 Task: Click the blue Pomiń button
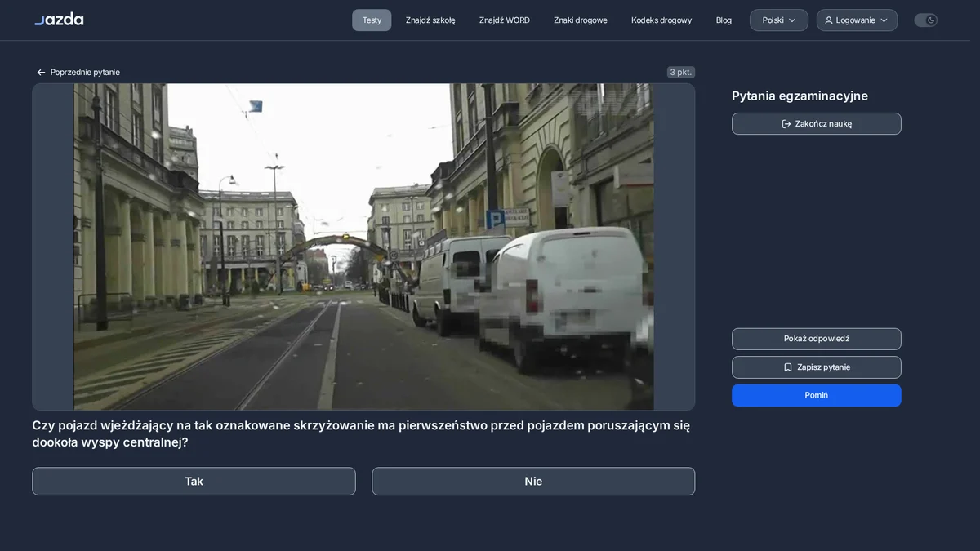(817, 395)
